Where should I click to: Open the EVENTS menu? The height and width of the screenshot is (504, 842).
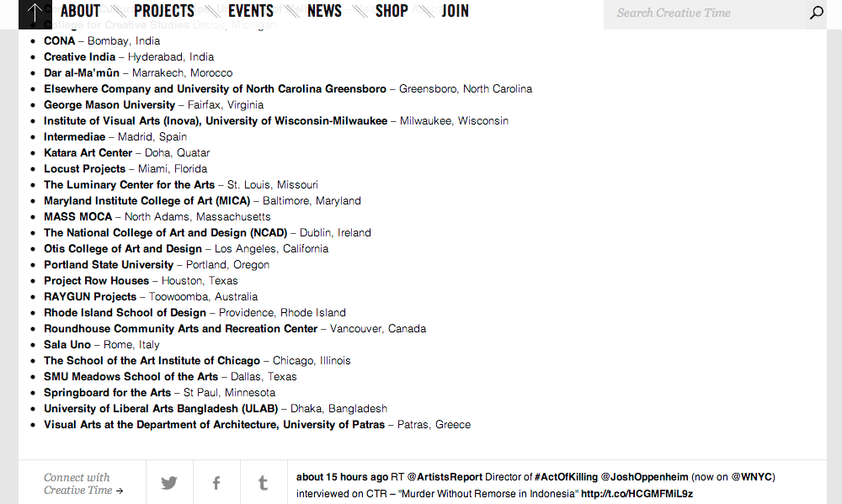250,12
